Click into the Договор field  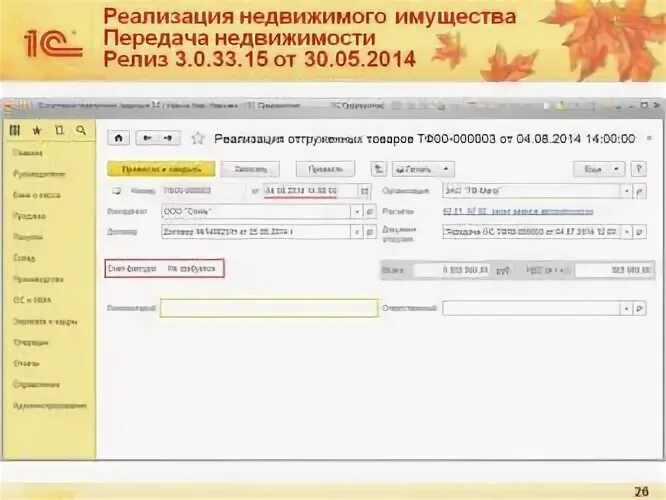pos(256,232)
